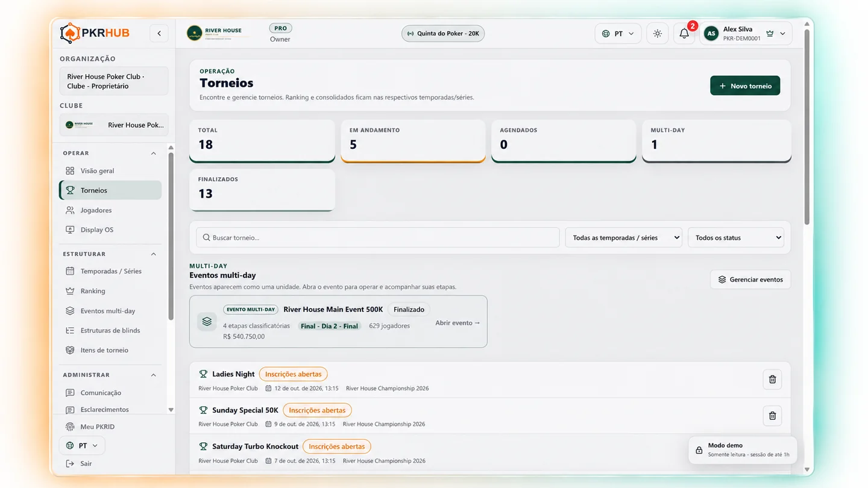Viewport: 868px width, 488px height.
Task: Open Display OS
Action: click(x=110, y=230)
